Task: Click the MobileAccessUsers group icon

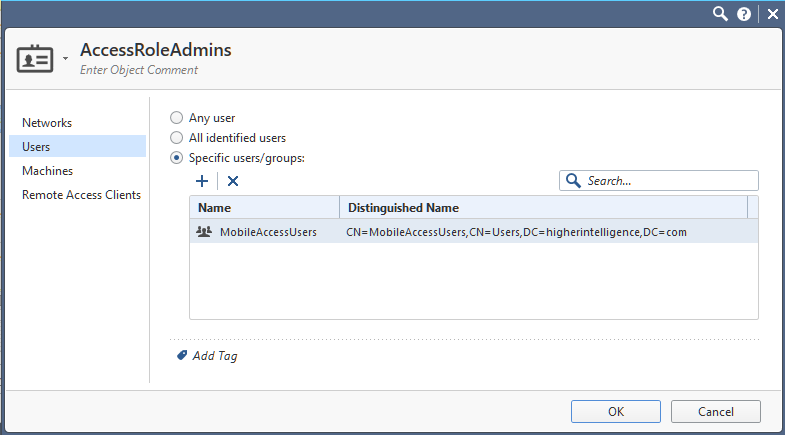Action: click(204, 231)
